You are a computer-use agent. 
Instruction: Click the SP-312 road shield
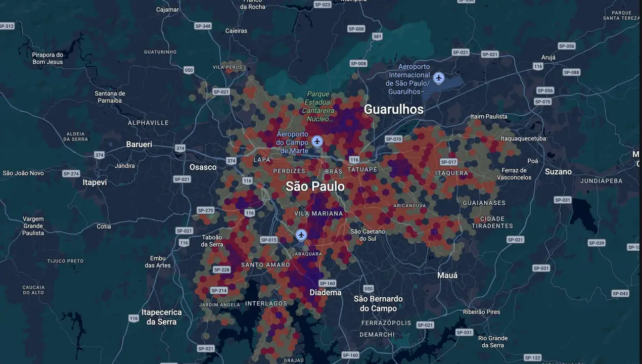point(7,26)
